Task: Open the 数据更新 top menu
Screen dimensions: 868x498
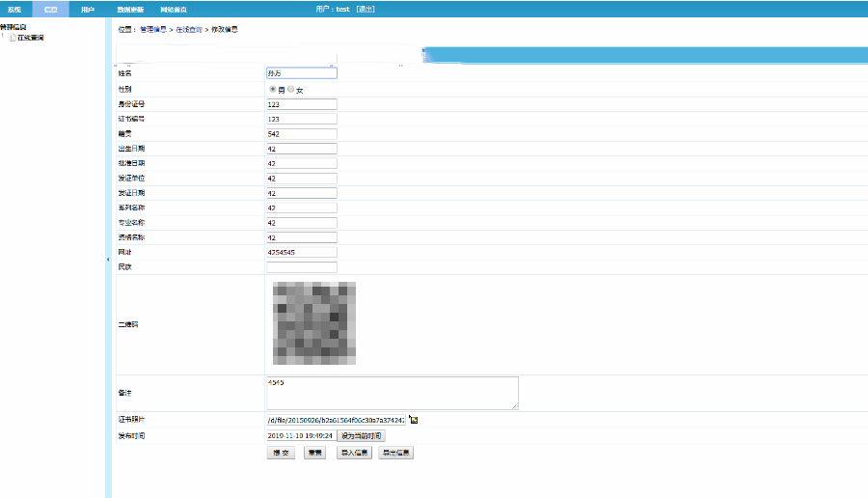Action: (x=130, y=9)
